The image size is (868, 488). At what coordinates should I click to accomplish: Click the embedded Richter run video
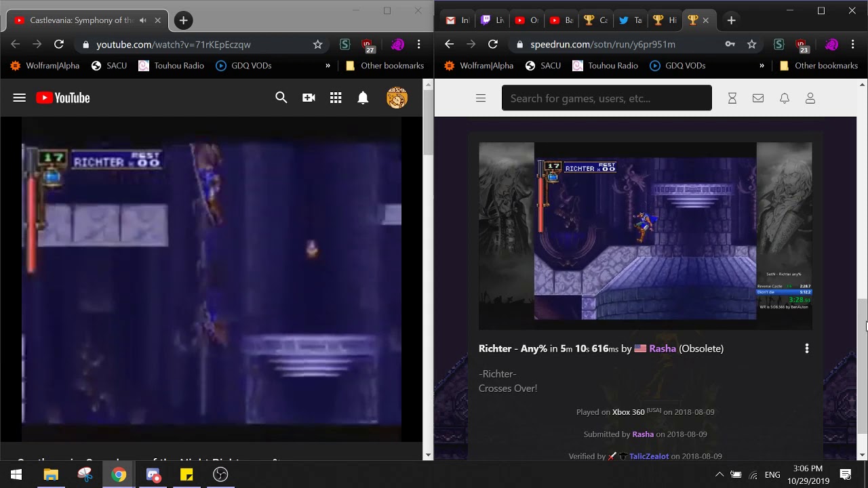[646, 236]
